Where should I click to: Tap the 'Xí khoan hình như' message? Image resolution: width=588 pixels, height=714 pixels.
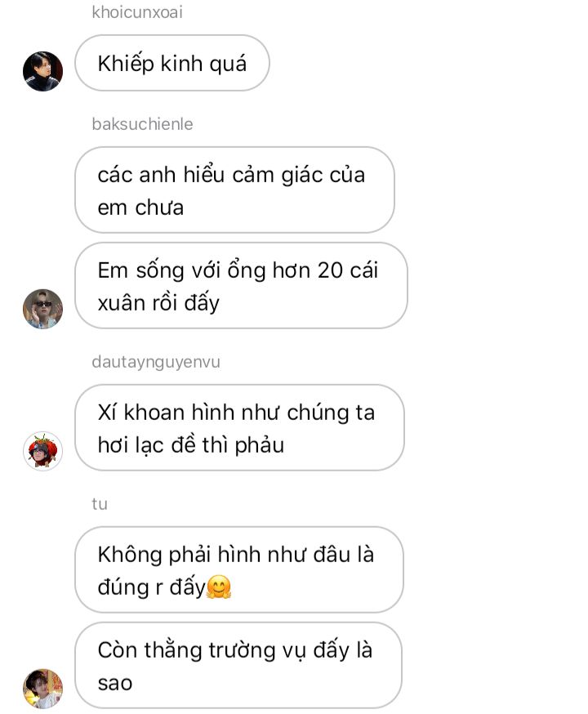[239, 427]
